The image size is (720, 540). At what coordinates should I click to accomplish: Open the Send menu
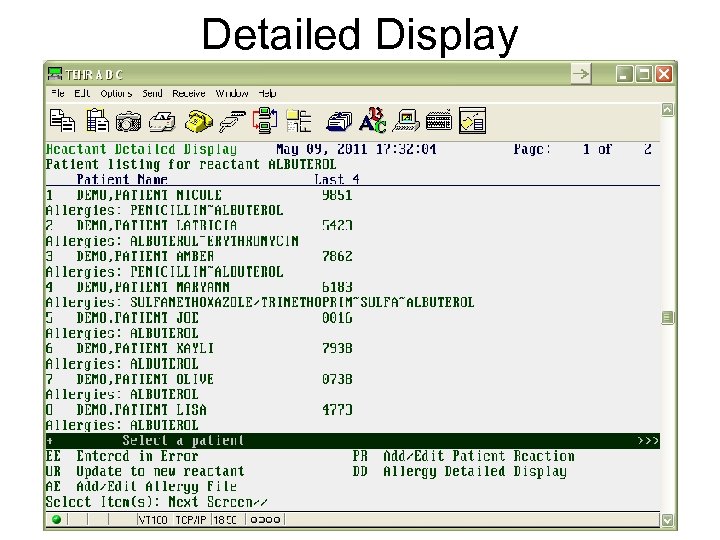(x=152, y=93)
